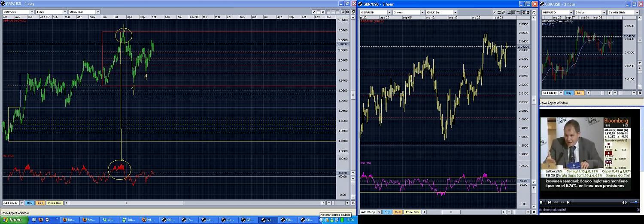This screenshot has height=224, width=644.
Task: Click zoom-in plus in candlestick chart bottom bar
Action: [634, 93]
